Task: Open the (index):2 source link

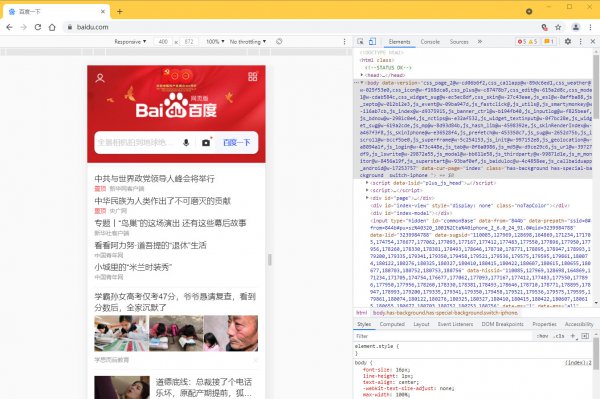Action: tap(578, 362)
